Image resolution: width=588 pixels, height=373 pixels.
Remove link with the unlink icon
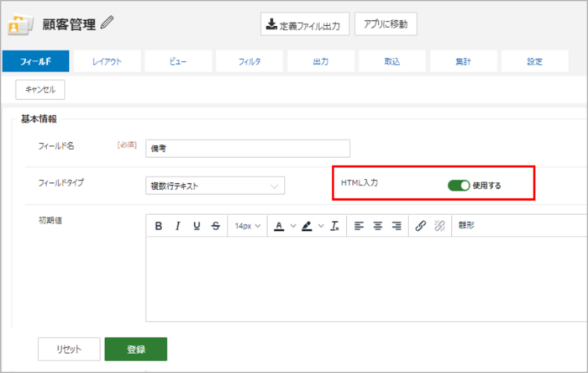439,226
